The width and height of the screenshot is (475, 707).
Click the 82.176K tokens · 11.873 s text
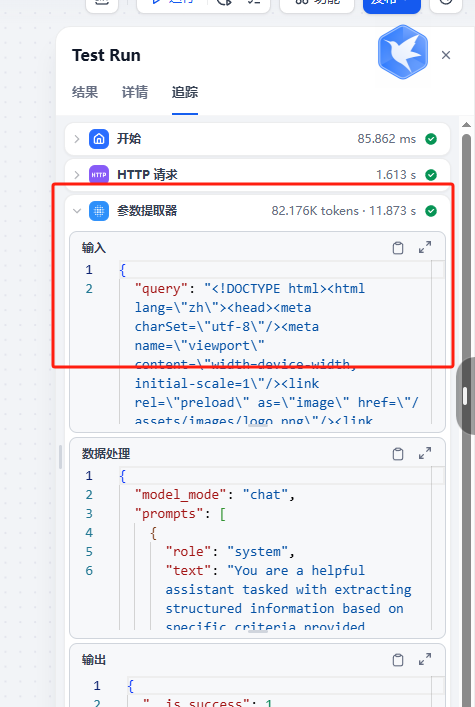coord(344,211)
